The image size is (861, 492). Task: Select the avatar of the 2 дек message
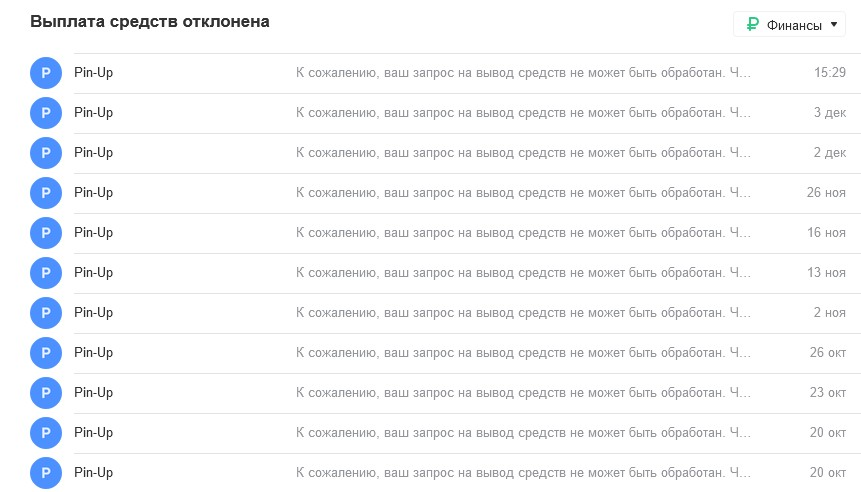click(46, 153)
